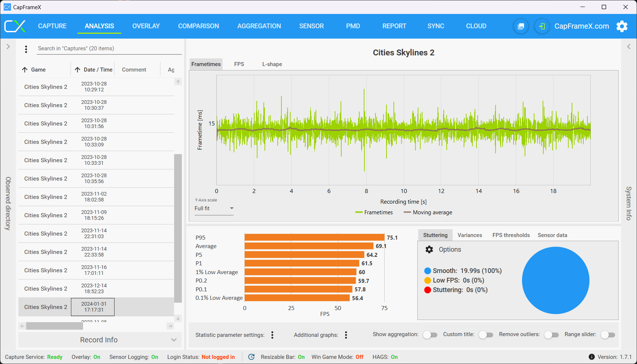Switch to the CAPTURE tab

[x=52, y=26]
